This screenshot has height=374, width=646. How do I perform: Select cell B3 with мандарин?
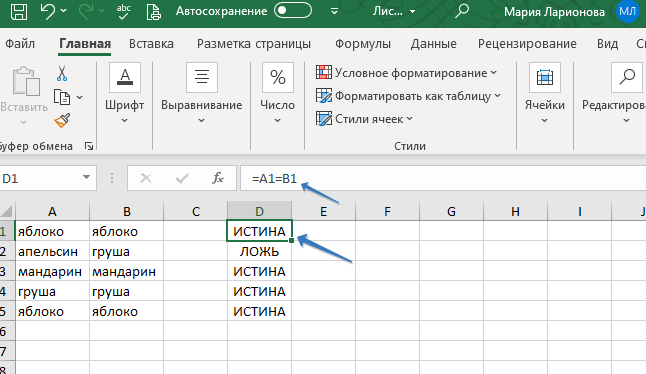pos(126,271)
